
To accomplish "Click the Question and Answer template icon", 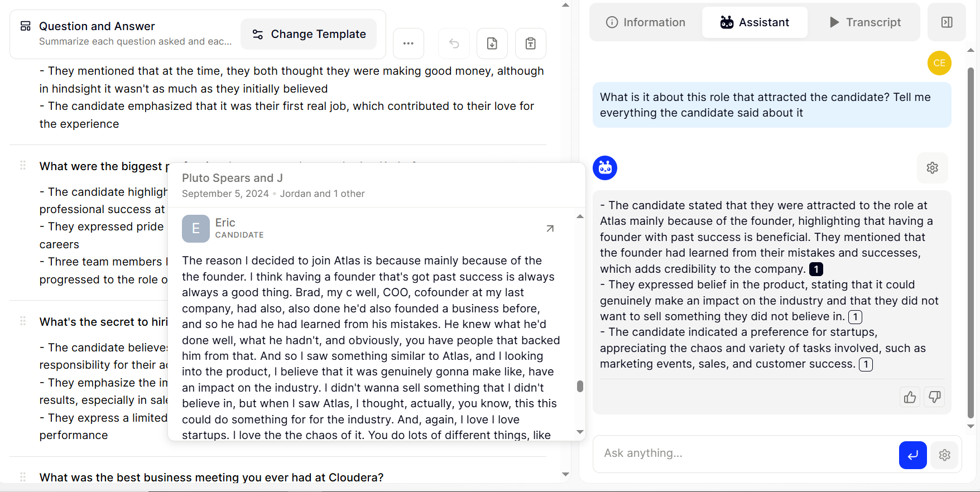I will [x=25, y=26].
